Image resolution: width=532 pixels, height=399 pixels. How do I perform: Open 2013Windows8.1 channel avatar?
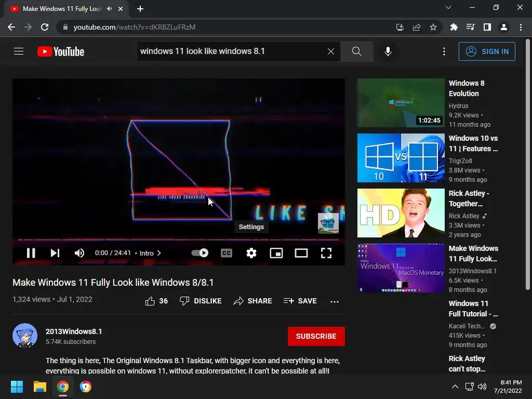click(25, 336)
